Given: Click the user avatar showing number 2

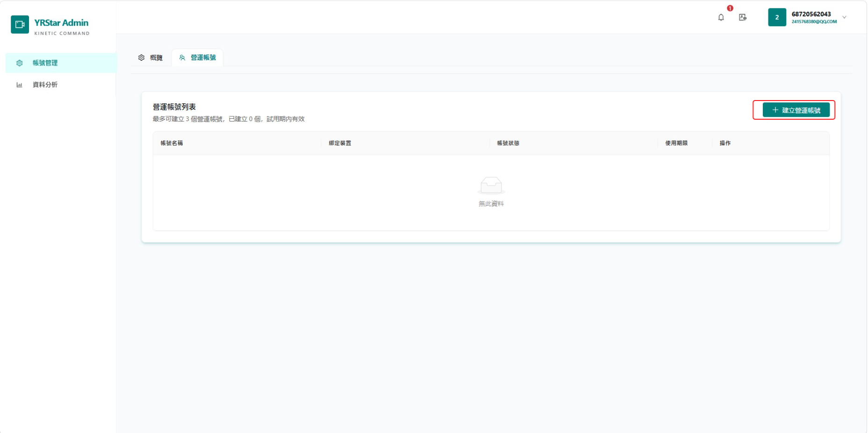Looking at the screenshot, I should [777, 17].
